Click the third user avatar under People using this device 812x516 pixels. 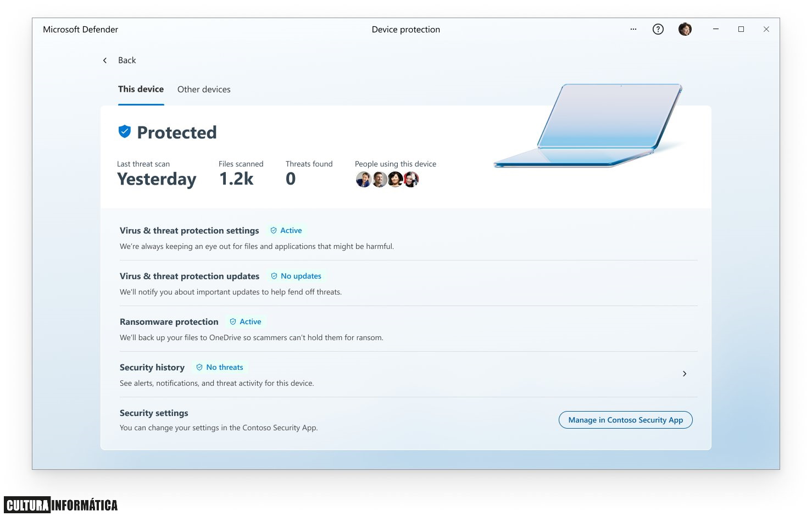click(395, 179)
